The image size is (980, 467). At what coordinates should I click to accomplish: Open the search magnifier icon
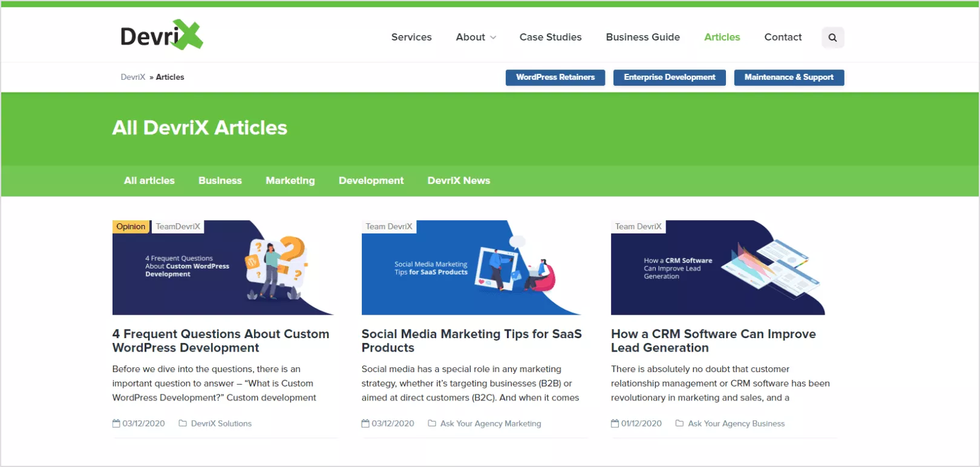[832, 38]
